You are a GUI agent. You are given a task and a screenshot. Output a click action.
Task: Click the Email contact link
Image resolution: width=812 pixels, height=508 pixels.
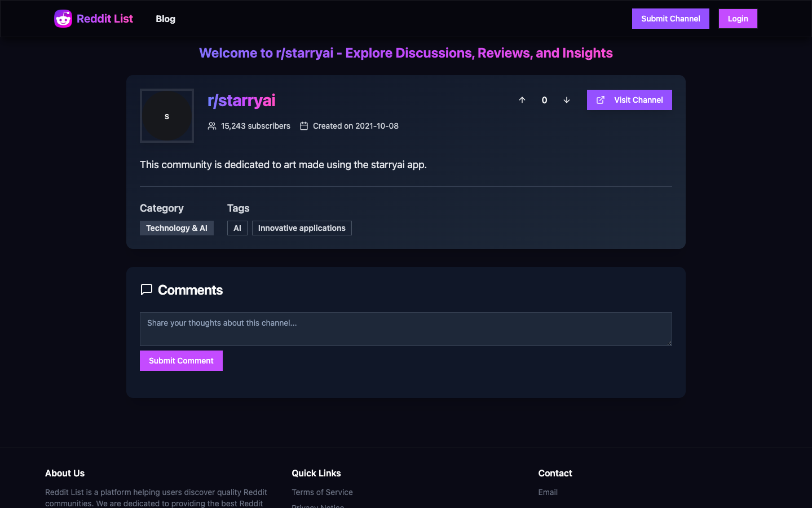pyautogui.click(x=548, y=492)
